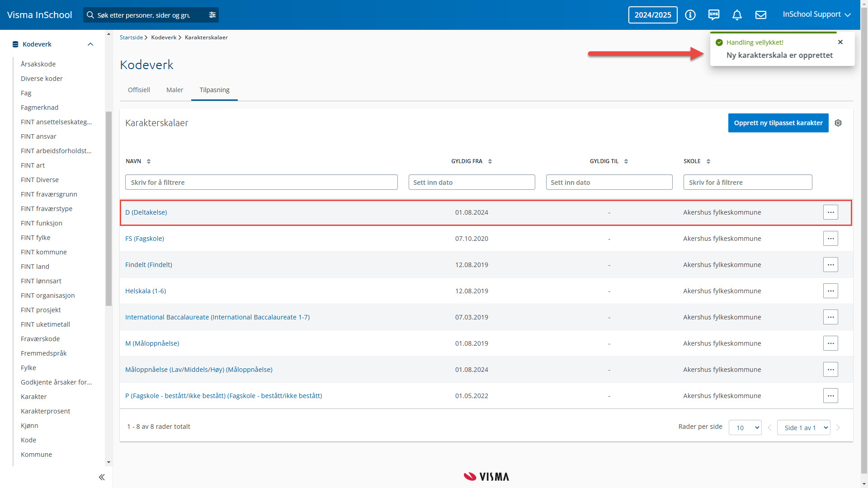Viewport: 868px width, 488px height.
Task: Open the Rader per side dropdown
Action: coord(745,427)
